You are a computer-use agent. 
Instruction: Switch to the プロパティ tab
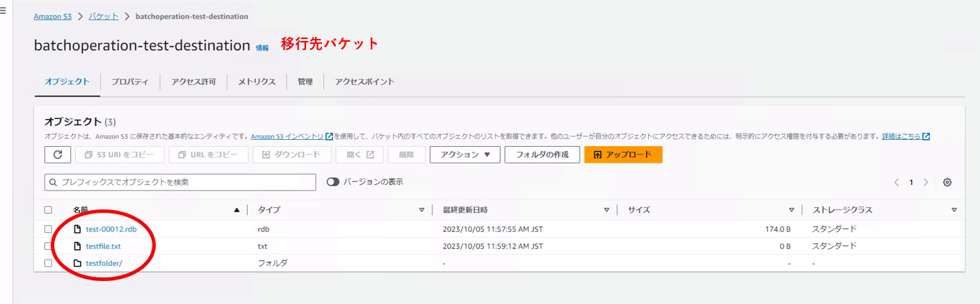130,81
